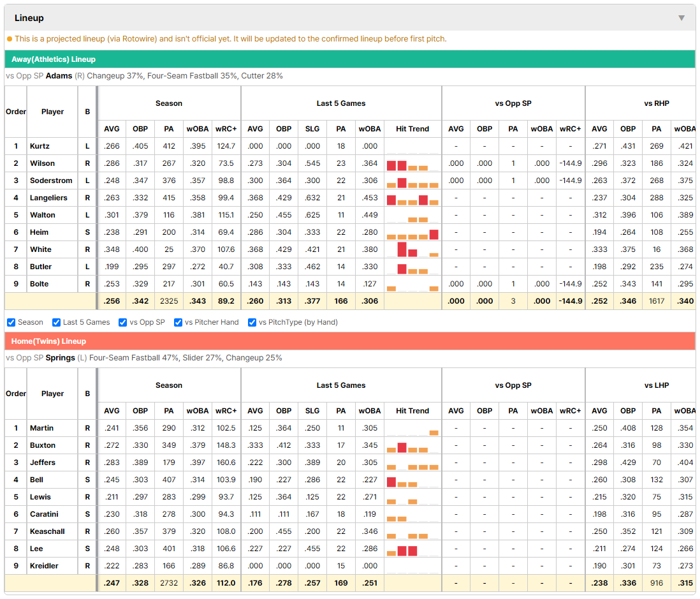Collapse the Lineup panel using the arrow
The image size is (700, 599).
(682, 18)
